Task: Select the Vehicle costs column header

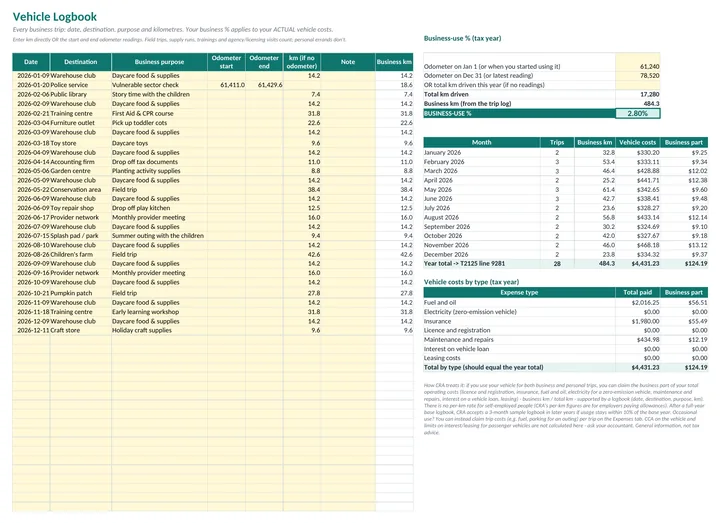Action: coord(638,142)
